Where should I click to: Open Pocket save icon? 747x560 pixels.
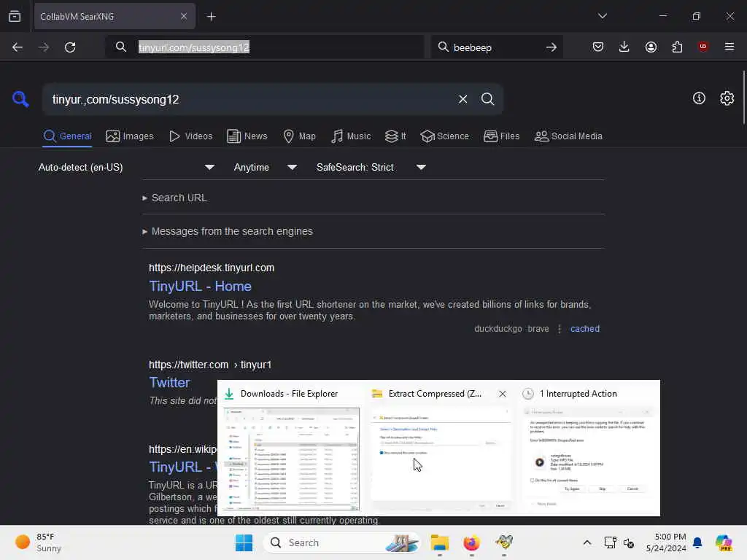click(598, 47)
